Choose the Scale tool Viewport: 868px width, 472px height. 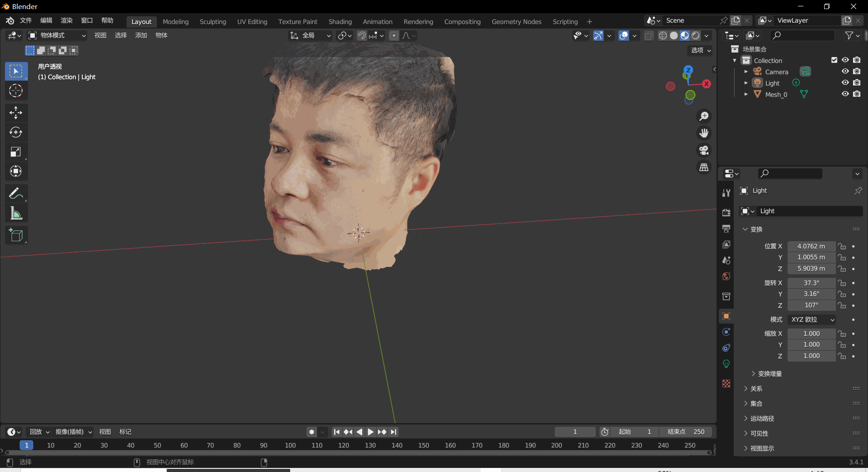click(16, 152)
